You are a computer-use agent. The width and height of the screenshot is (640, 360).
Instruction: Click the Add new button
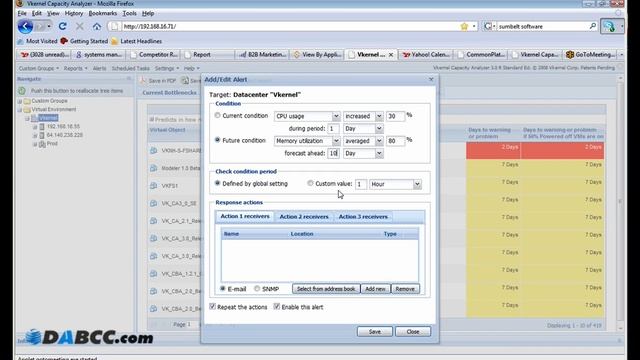[375, 289]
